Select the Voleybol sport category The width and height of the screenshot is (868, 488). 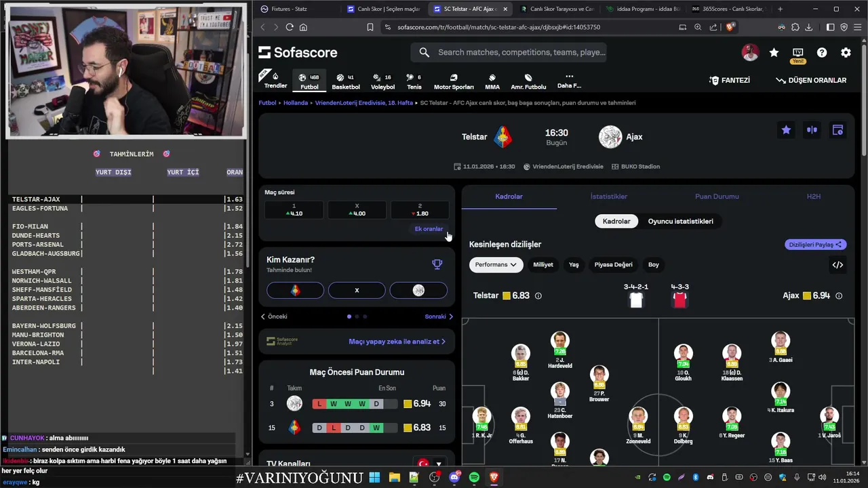click(x=383, y=81)
